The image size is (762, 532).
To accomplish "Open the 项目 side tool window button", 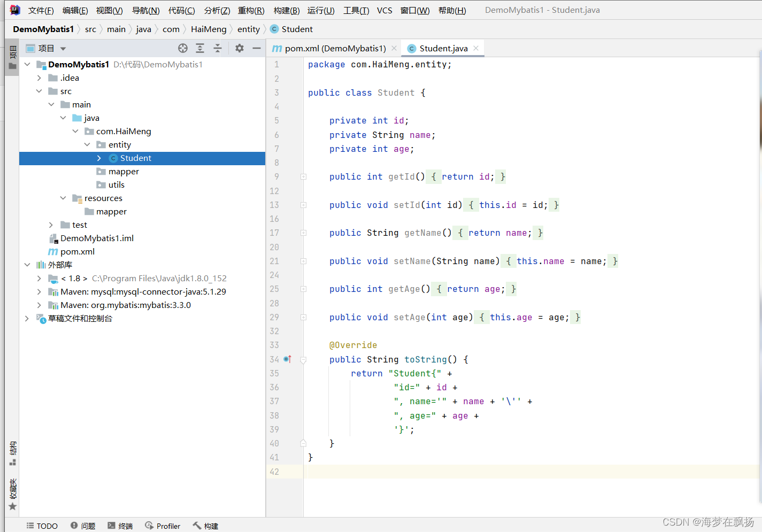I will click(12, 58).
